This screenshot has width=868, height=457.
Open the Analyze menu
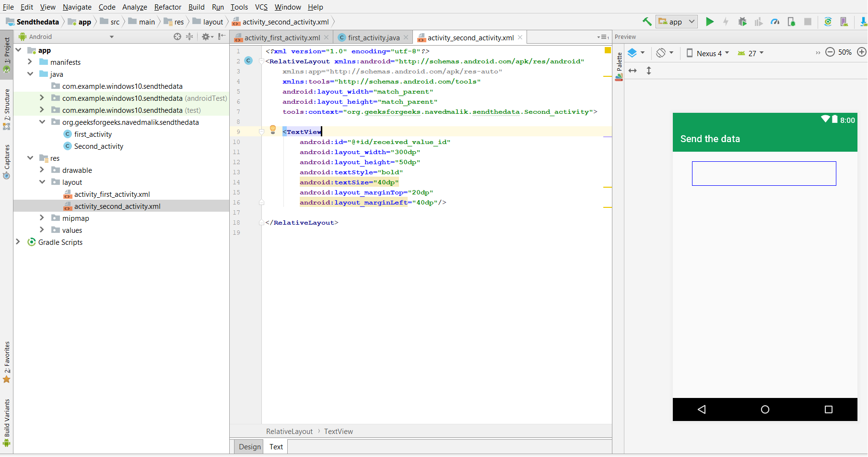135,7
